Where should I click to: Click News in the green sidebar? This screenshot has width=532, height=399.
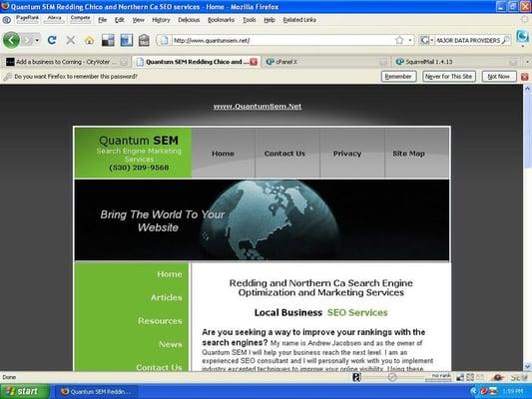click(171, 344)
